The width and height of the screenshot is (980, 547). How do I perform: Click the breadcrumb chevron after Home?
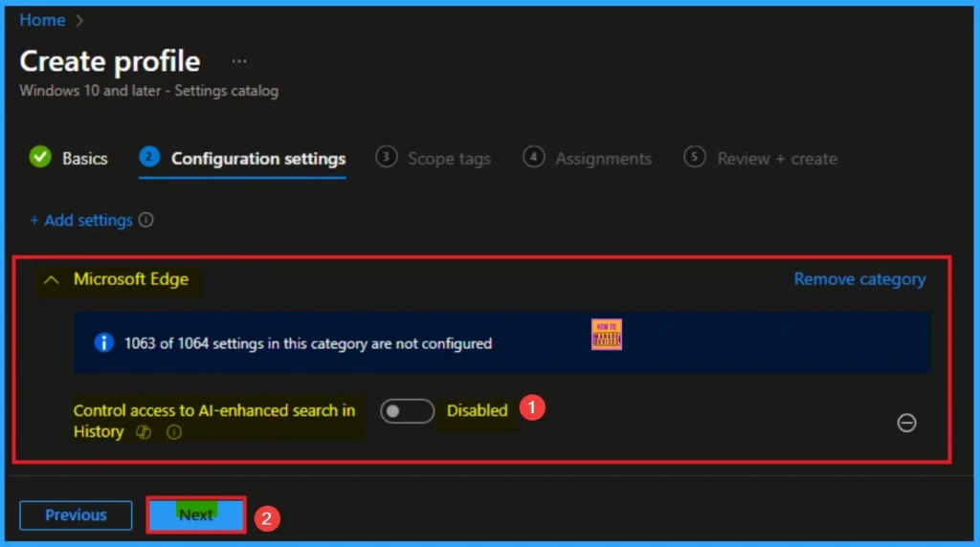[79, 21]
